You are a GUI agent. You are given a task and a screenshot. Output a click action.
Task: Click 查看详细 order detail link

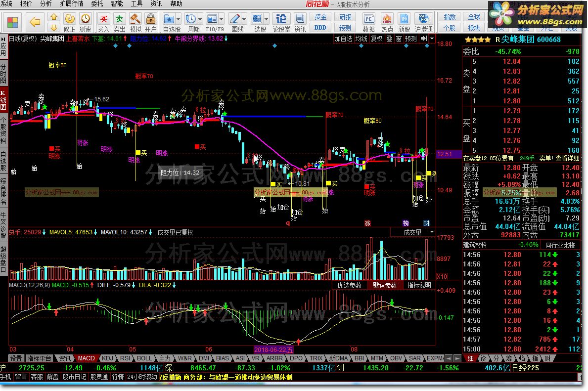tap(567, 158)
